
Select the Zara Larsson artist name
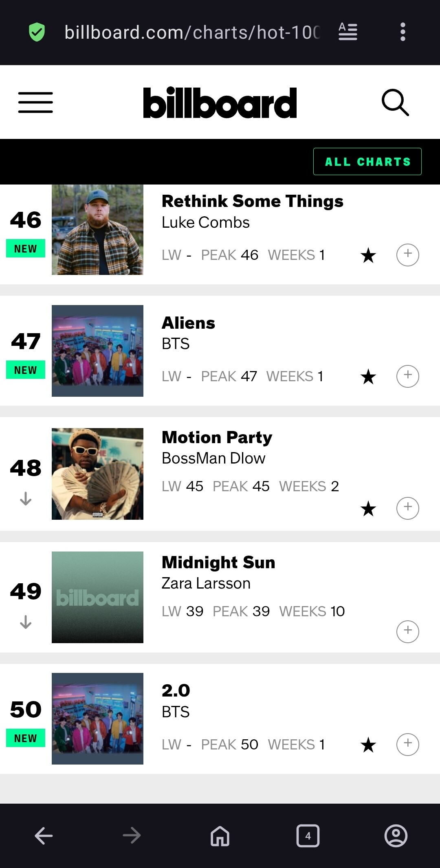tap(206, 583)
